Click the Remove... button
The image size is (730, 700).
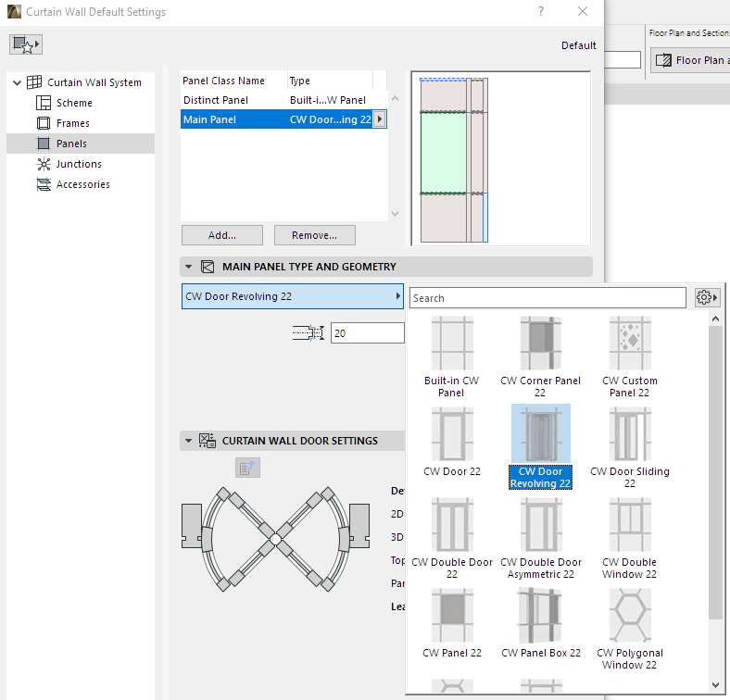[315, 235]
